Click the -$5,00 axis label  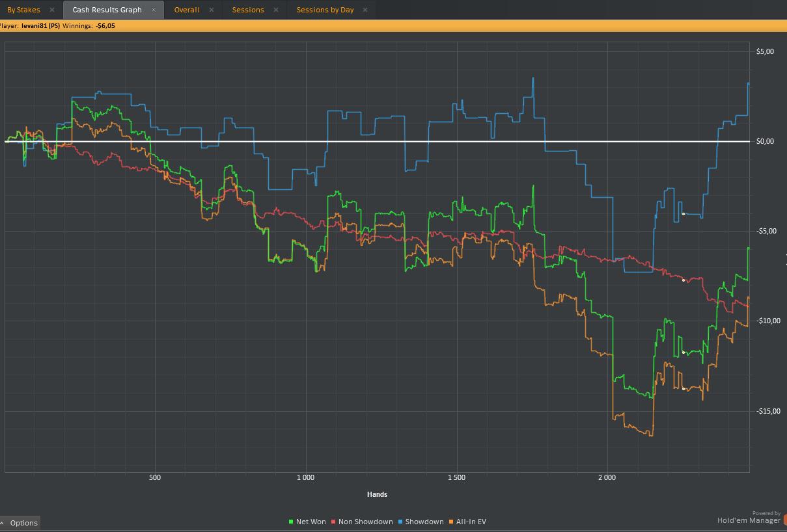(x=764, y=231)
